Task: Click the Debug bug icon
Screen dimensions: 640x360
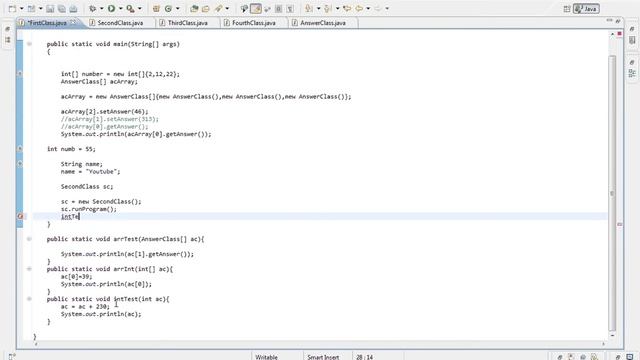Action: pos(93,9)
